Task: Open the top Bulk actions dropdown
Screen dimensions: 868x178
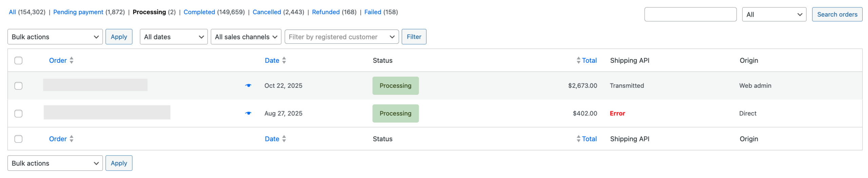Action: tap(55, 37)
